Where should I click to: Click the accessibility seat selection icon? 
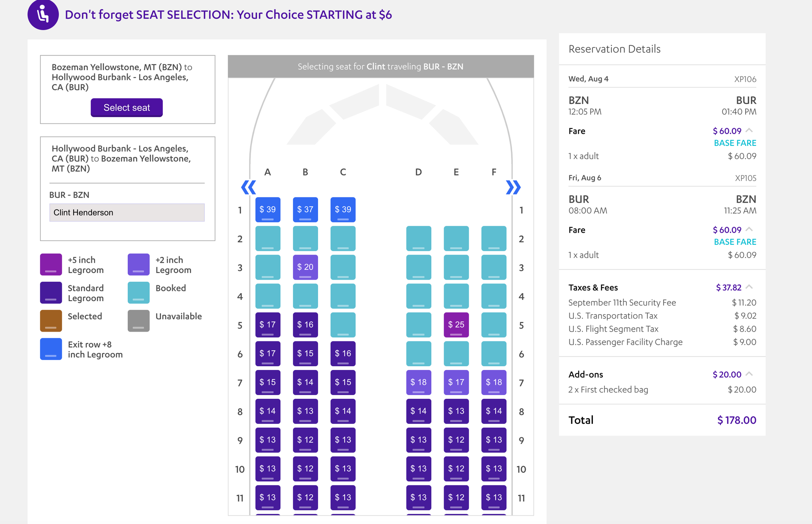(43, 14)
